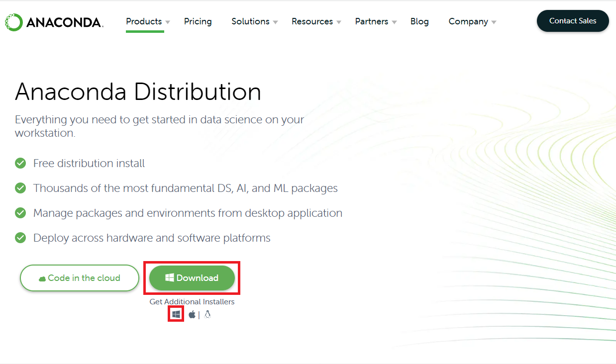Open the Resources menu

click(x=312, y=21)
